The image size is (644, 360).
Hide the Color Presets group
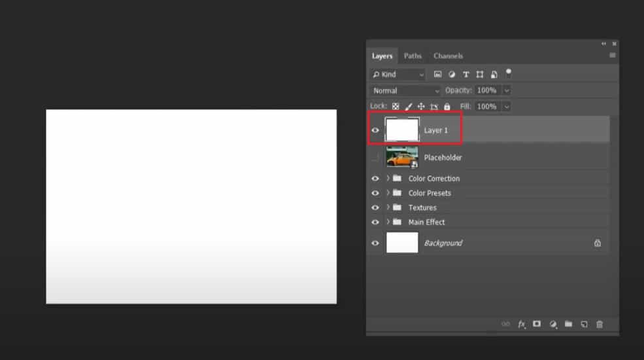point(375,193)
